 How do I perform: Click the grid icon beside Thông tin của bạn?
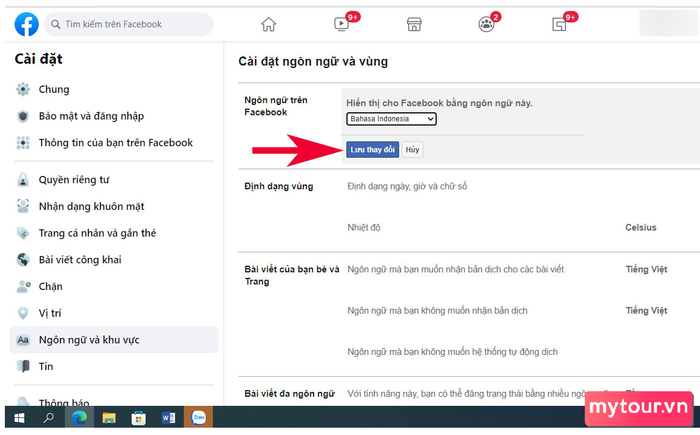[x=23, y=143]
